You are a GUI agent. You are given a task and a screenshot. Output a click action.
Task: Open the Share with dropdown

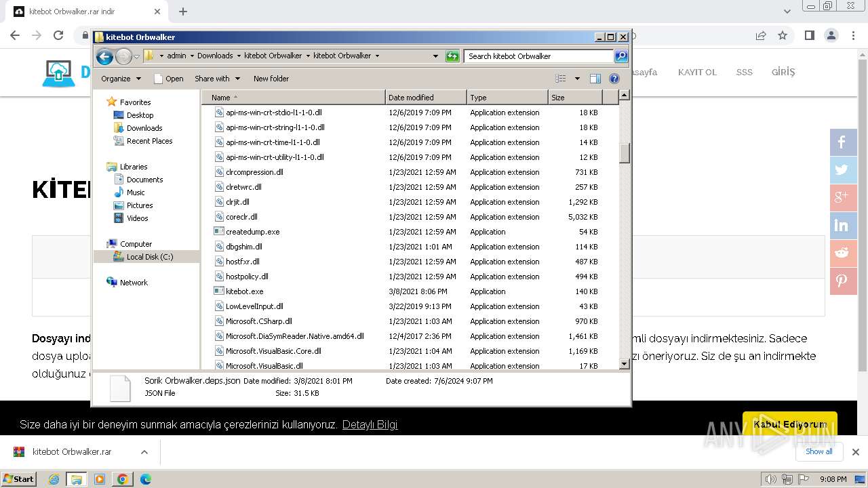tap(217, 79)
